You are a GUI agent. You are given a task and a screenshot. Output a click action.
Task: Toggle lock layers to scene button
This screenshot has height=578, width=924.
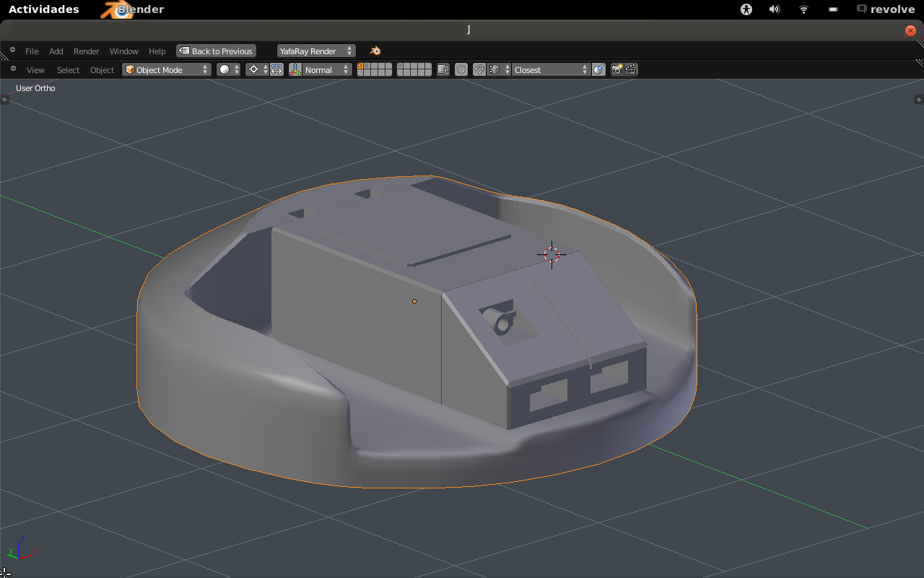pos(443,70)
